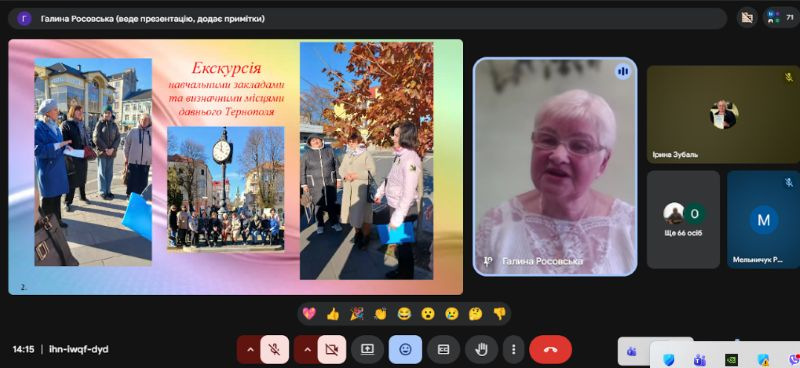Open Microsoft Teams from the system tray
The height and width of the screenshot is (368, 800).
699,360
